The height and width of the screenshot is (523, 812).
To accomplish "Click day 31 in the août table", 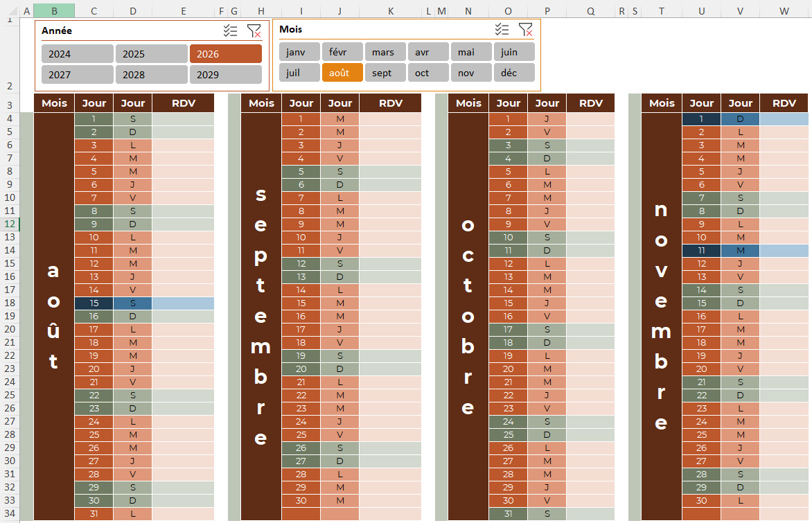I will click(x=94, y=514).
